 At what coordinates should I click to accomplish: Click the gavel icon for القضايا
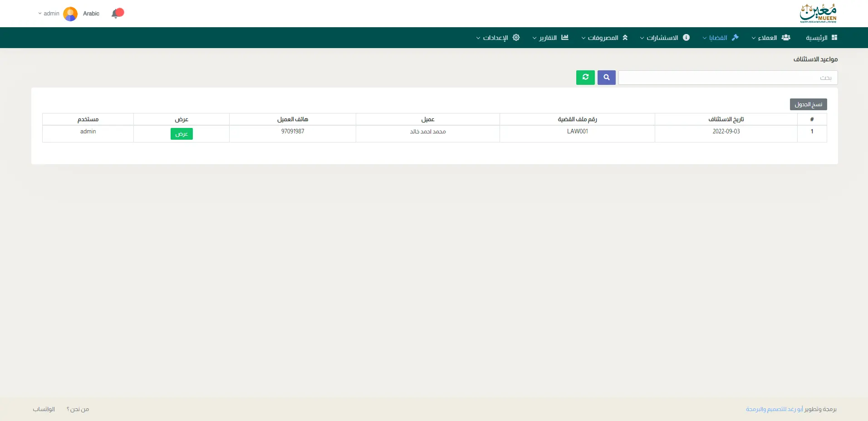tap(735, 38)
